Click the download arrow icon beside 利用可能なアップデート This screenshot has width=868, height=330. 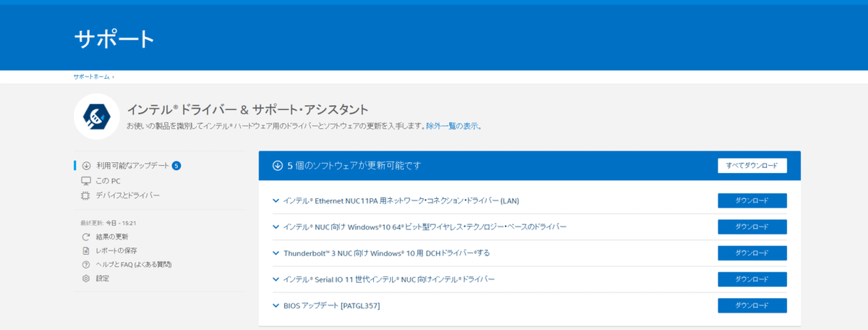point(86,166)
